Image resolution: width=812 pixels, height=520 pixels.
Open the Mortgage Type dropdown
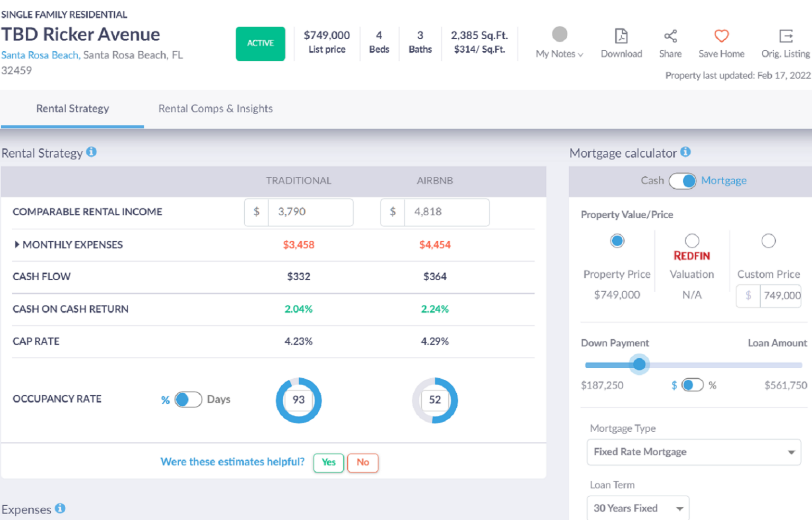click(694, 452)
